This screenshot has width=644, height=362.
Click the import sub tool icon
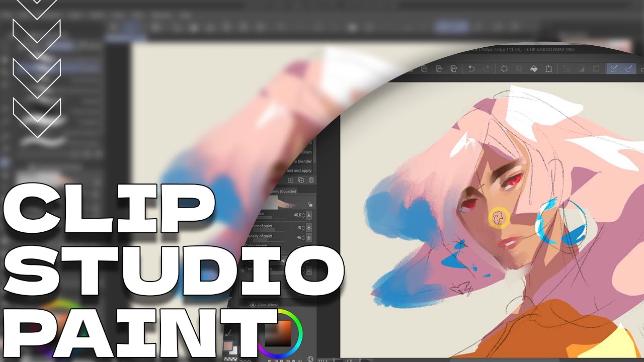point(291,180)
